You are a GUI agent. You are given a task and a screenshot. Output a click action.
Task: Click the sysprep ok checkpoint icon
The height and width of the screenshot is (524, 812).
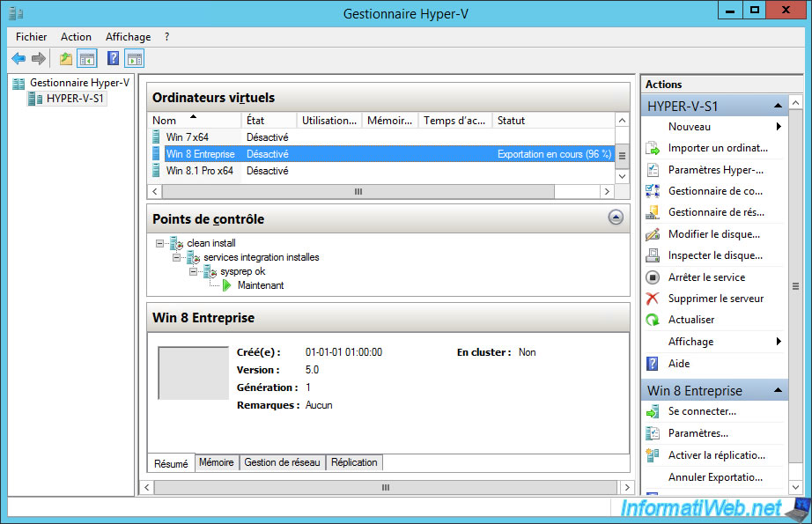210,271
